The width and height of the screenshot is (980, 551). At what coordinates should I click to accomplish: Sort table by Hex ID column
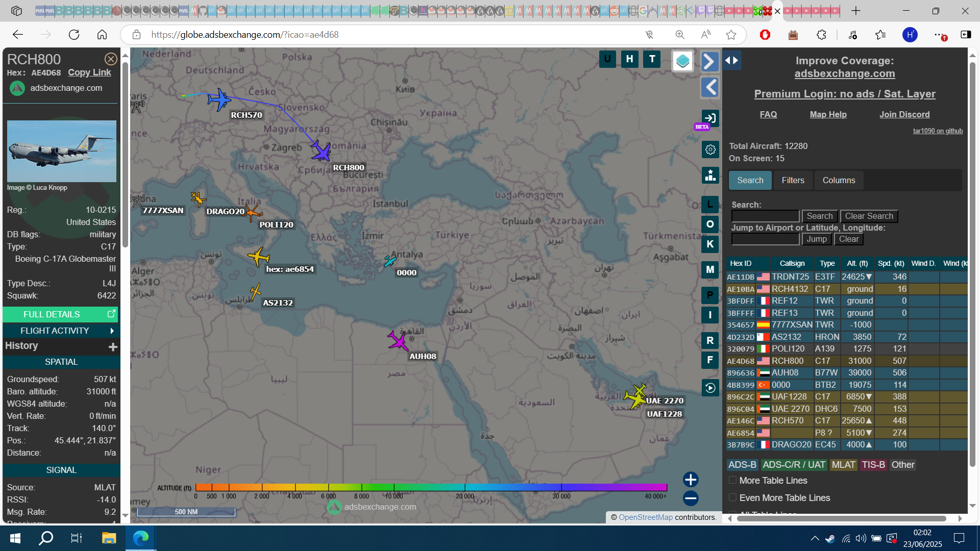click(x=741, y=263)
